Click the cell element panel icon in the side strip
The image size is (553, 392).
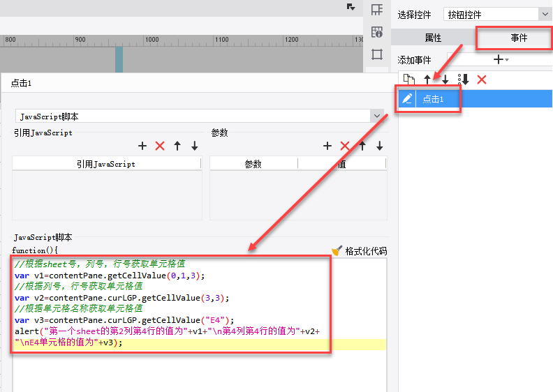(x=377, y=10)
